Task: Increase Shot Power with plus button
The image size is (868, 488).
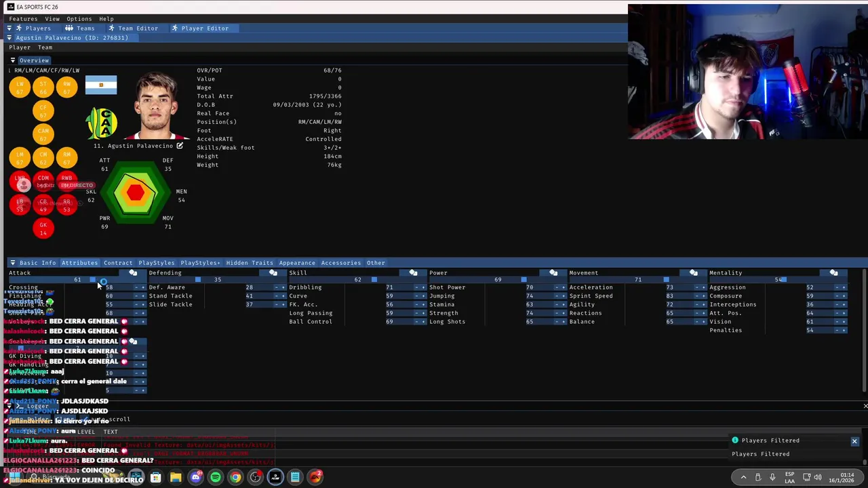Action: tap(564, 287)
